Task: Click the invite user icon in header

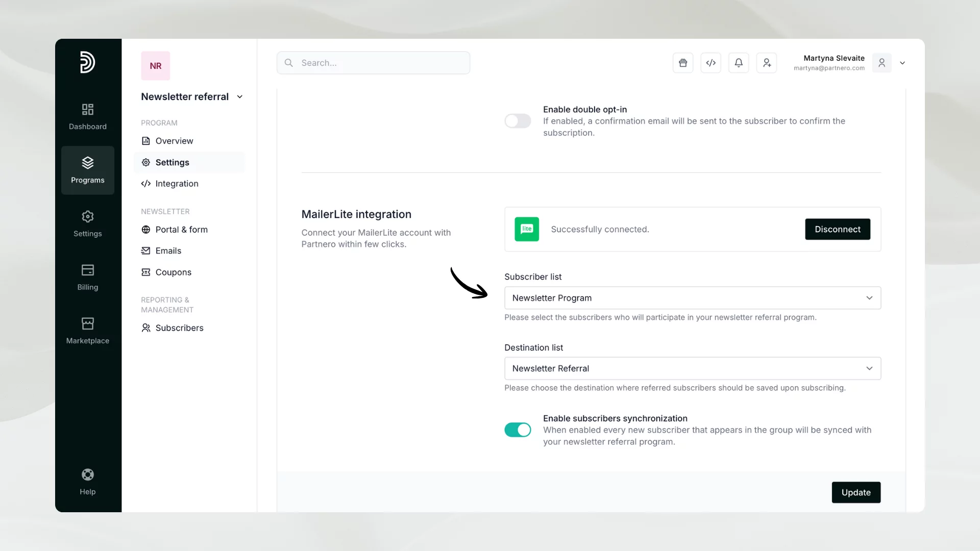Action: 766,62
